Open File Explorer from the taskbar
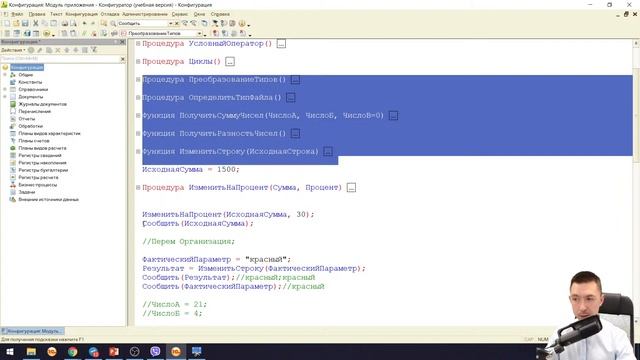 pyautogui.click(x=31, y=351)
